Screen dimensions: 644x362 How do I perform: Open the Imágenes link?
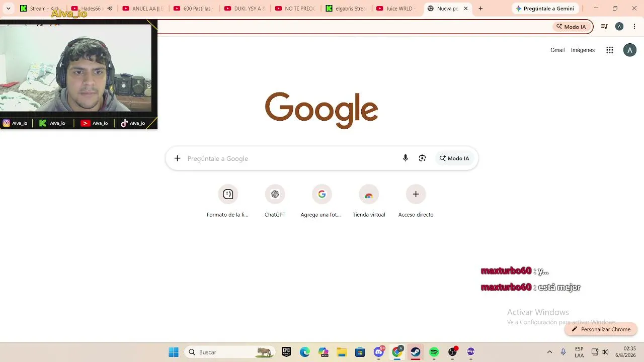[x=583, y=50]
